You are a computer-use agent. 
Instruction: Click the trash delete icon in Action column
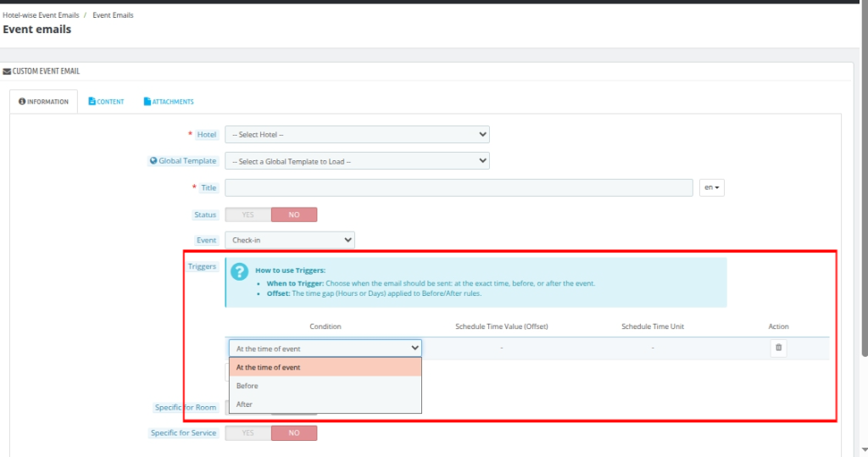(778, 348)
